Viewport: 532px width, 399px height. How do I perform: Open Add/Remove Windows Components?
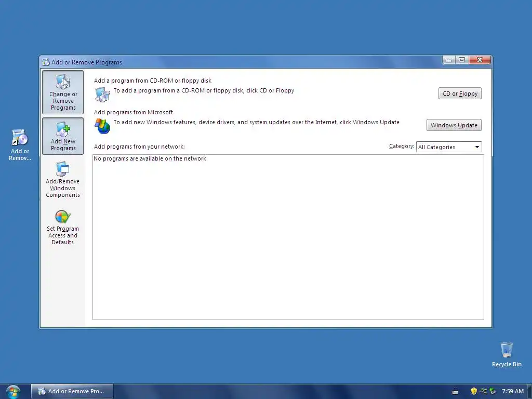pyautogui.click(x=63, y=180)
